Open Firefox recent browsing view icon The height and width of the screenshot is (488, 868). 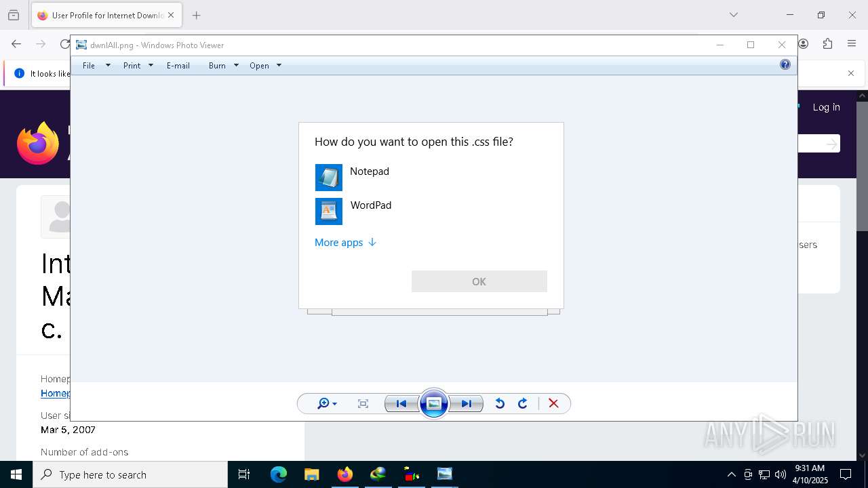pos(14,15)
